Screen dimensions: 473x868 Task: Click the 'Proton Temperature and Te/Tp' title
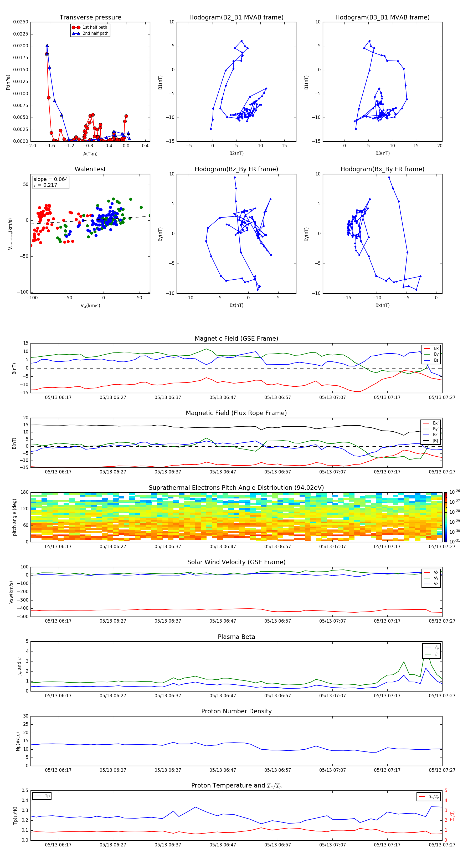[x=236, y=786]
